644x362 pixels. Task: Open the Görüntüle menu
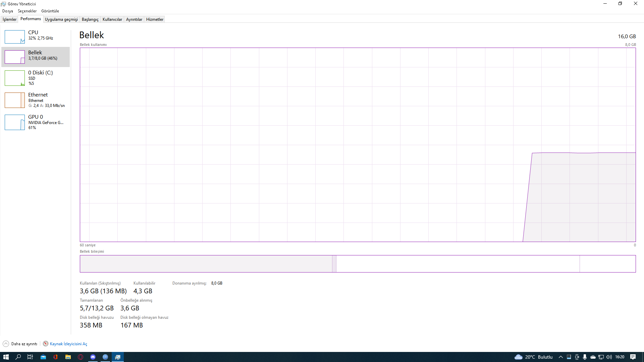tap(50, 11)
